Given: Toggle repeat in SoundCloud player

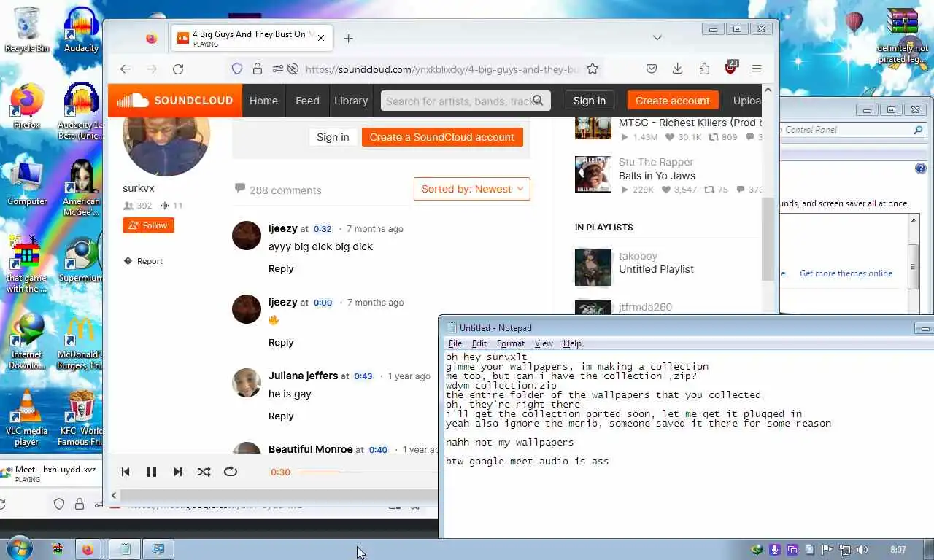Looking at the screenshot, I should click(x=231, y=472).
